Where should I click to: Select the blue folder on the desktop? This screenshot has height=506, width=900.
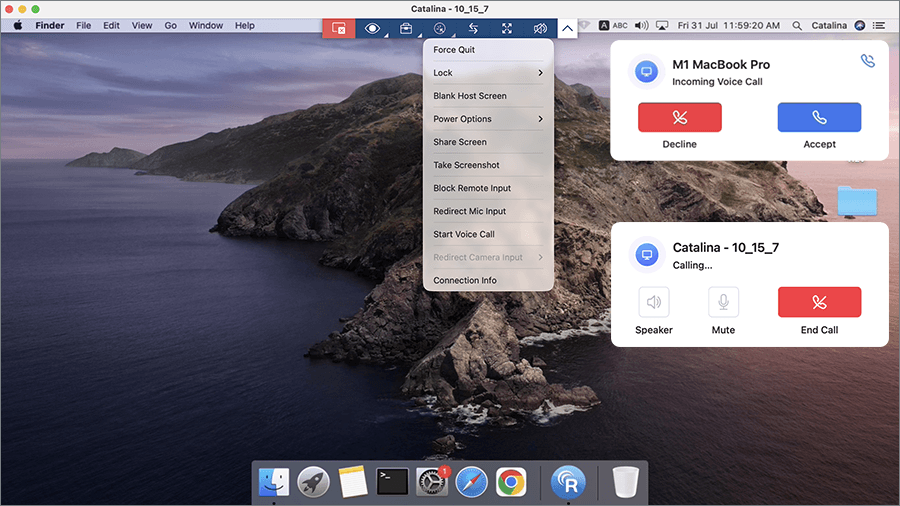[x=857, y=201]
